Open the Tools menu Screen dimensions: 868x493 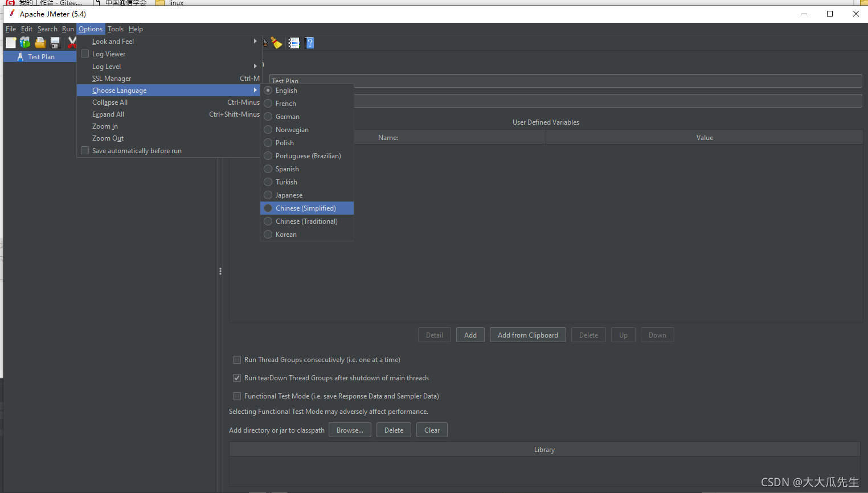[x=116, y=29]
